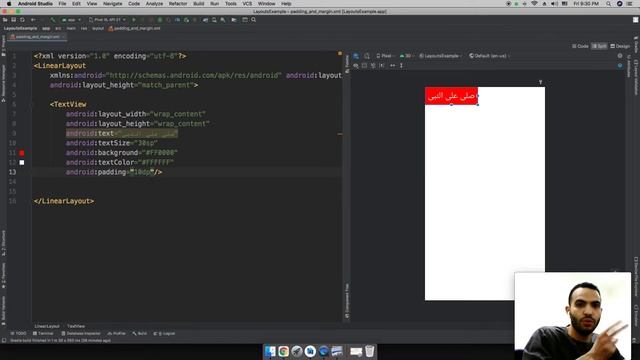Open the Logcat tool window

point(164,333)
